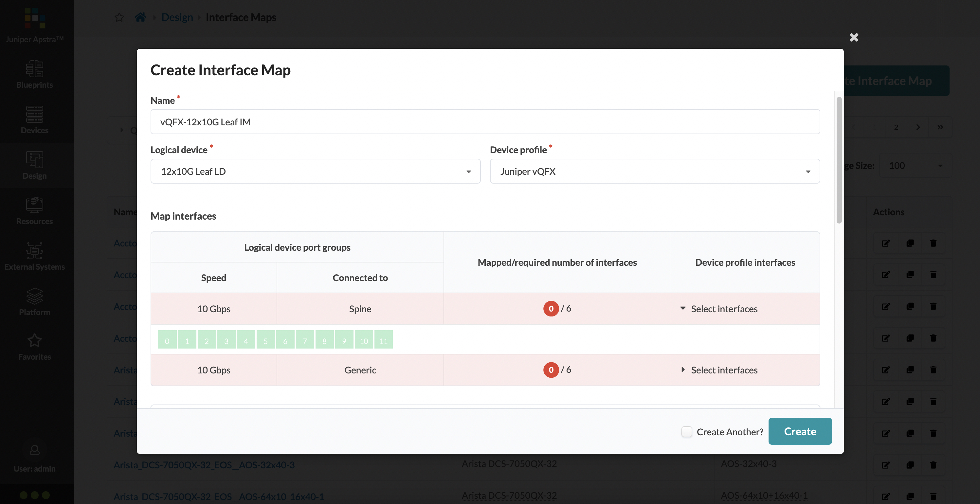Clone the first interface map row
The height and width of the screenshot is (504, 980).
[x=910, y=243]
